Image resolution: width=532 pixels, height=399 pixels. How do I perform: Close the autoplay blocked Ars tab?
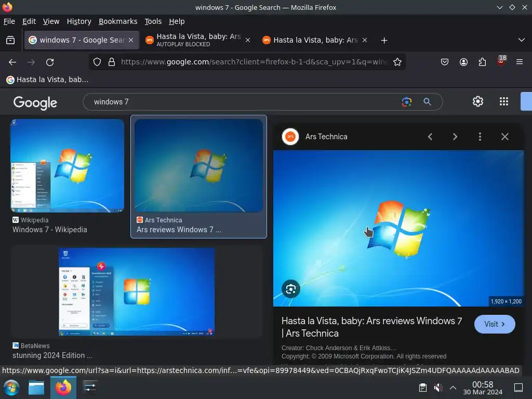[248, 40]
